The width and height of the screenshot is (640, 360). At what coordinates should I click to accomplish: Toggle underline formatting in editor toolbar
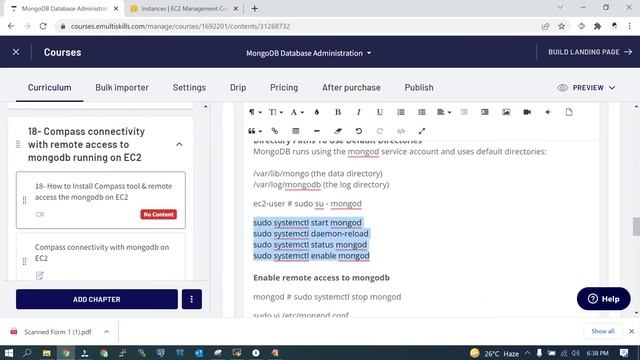[380, 112]
